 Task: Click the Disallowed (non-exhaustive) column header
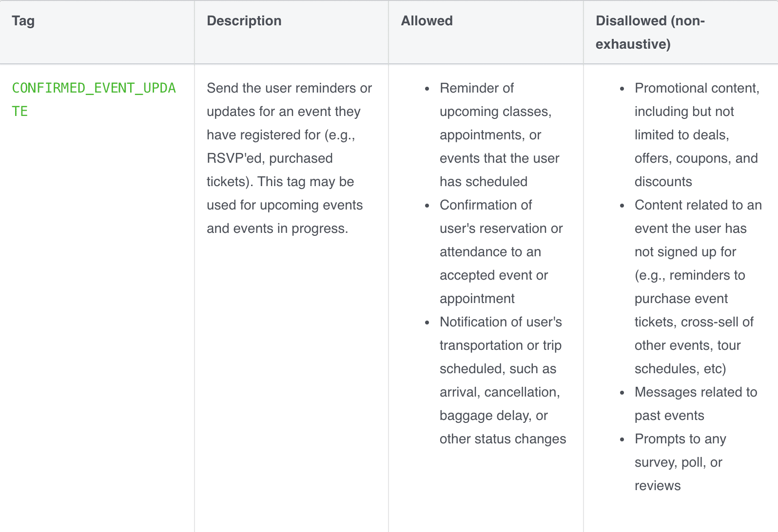tap(650, 32)
